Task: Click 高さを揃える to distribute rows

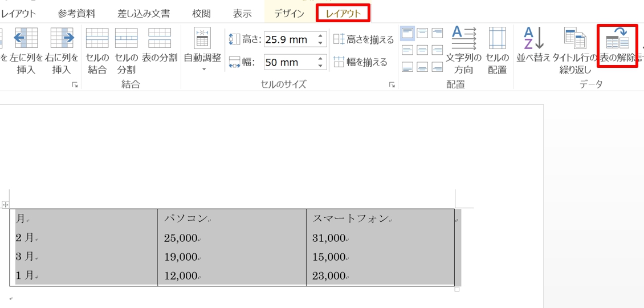Action: (364, 39)
